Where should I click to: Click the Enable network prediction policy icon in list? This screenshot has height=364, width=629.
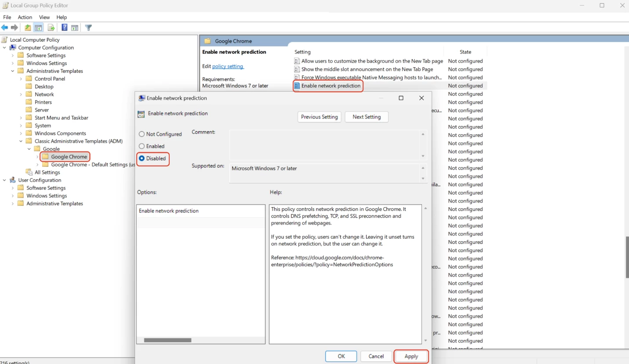click(x=297, y=86)
